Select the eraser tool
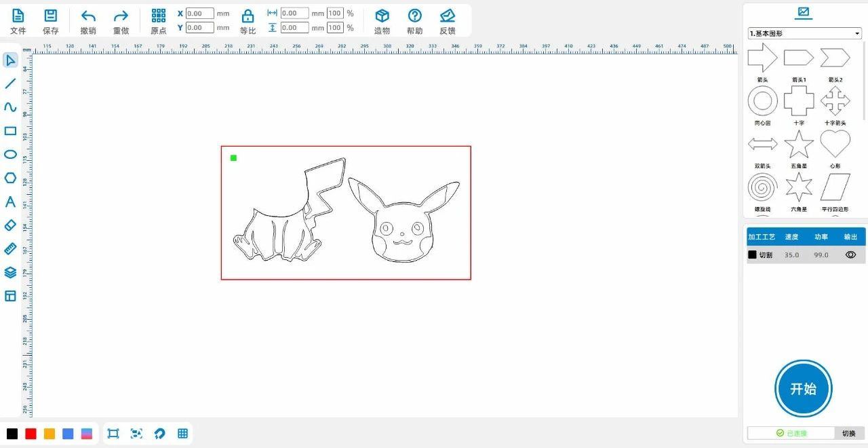This screenshot has width=868, height=448. point(10,225)
